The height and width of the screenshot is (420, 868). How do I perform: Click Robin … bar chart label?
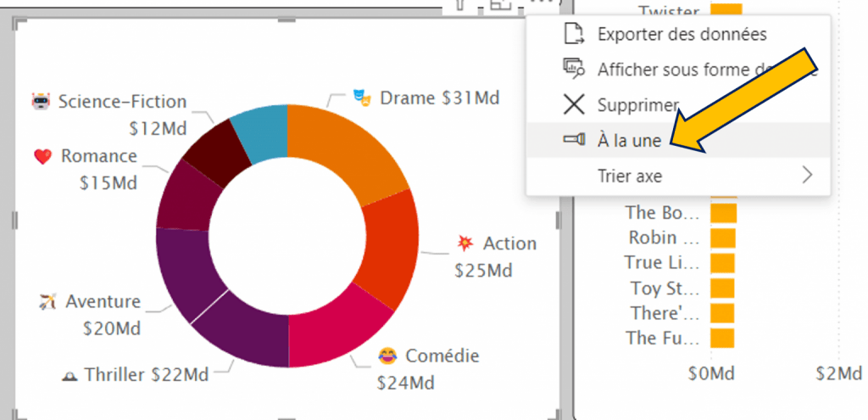(665, 238)
